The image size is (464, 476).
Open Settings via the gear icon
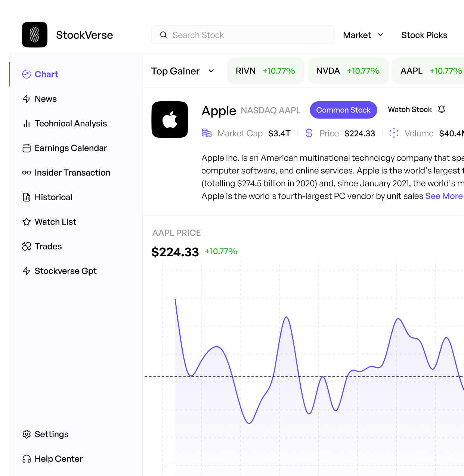click(27, 434)
